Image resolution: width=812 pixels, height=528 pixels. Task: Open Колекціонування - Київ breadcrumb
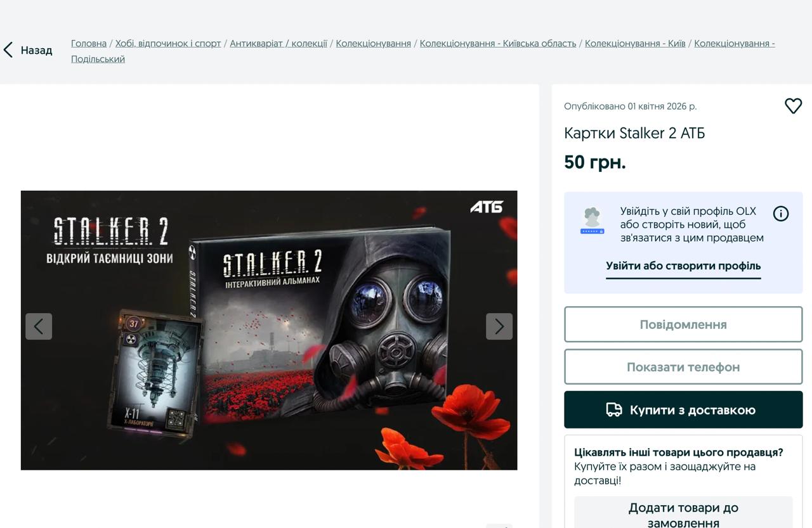635,44
